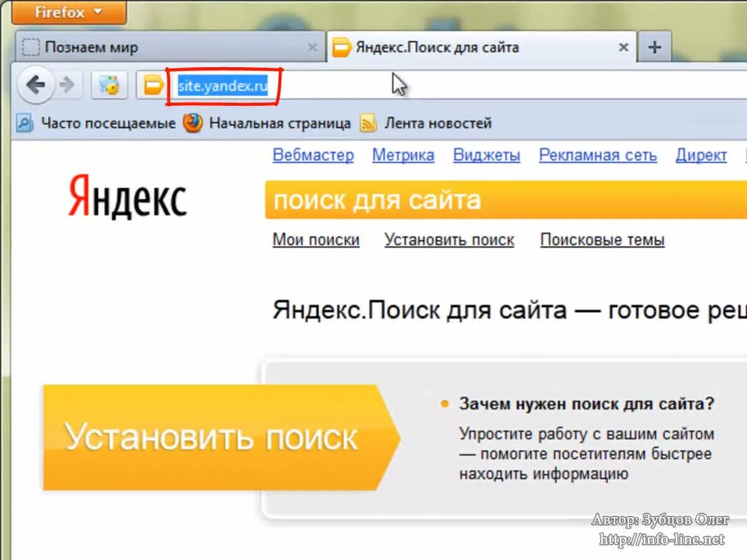Screen dimensions: 747x560
Task: Close the Яндекс.Поиск для сайта tab
Action: [x=623, y=47]
